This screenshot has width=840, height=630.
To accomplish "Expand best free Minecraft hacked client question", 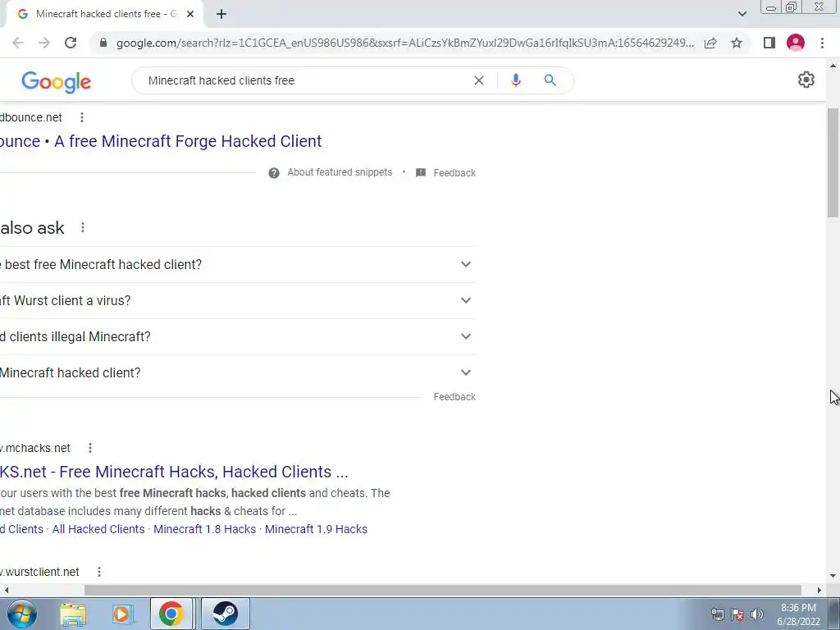I will pos(237,265).
